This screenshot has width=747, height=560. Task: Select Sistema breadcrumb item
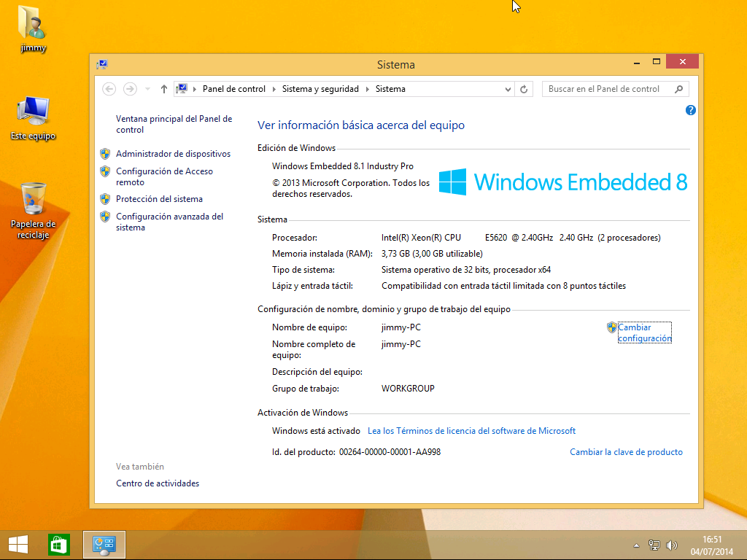coord(390,89)
